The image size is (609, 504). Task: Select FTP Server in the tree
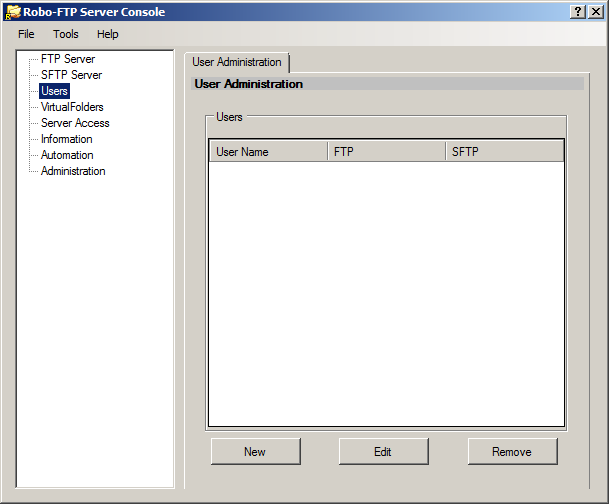[68, 59]
